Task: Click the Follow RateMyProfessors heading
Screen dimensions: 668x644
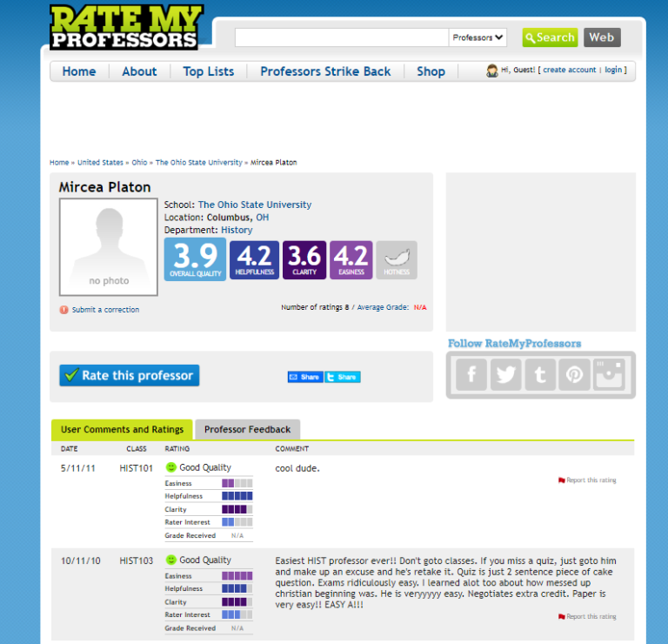Action: click(x=514, y=344)
